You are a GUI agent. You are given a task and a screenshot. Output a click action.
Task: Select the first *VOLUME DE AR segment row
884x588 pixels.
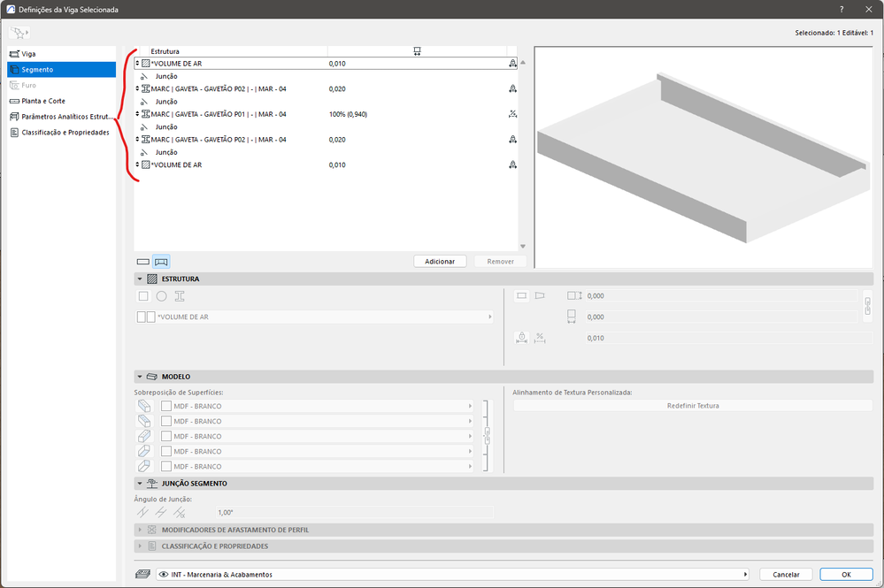pos(326,64)
